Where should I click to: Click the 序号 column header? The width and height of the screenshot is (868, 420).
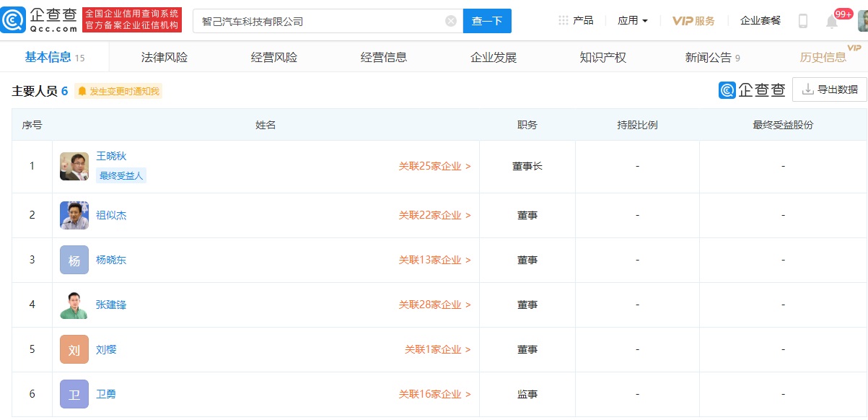click(x=32, y=125)
